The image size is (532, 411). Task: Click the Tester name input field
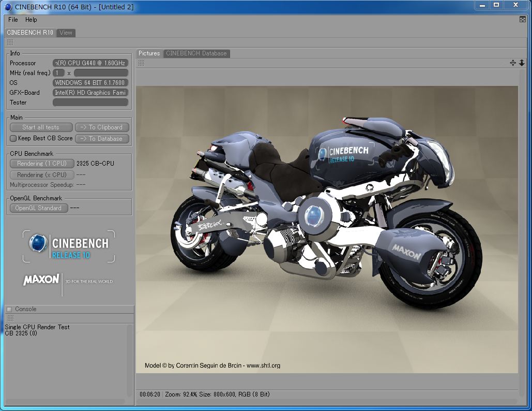90,102
